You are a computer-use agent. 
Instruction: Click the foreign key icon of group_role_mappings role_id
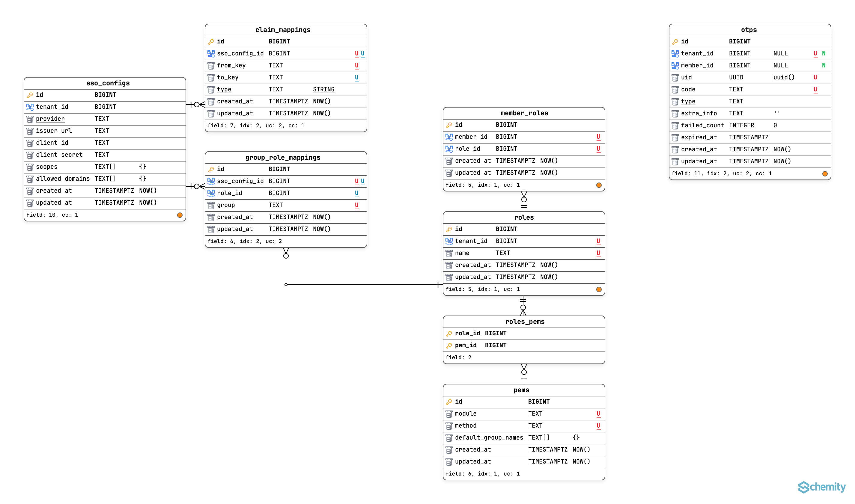coord(211,193)
